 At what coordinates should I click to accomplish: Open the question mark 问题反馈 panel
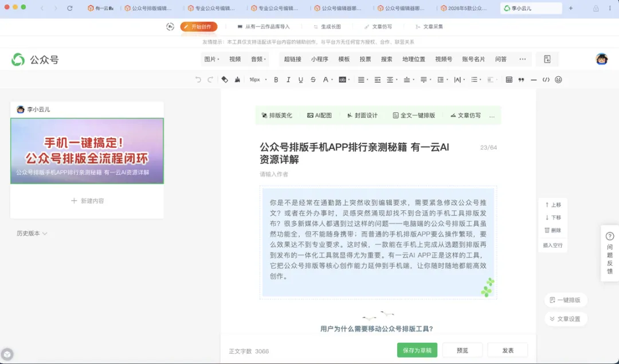610,253
